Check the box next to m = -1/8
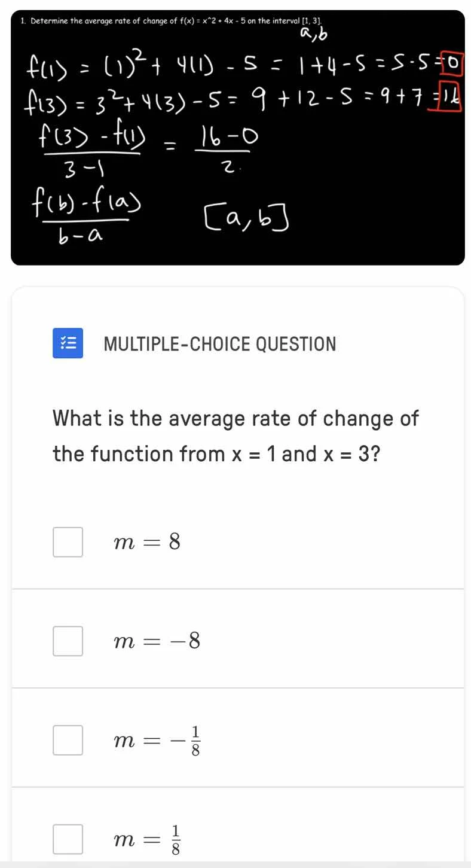The image size is (471, 868). [x=68, y=740]
